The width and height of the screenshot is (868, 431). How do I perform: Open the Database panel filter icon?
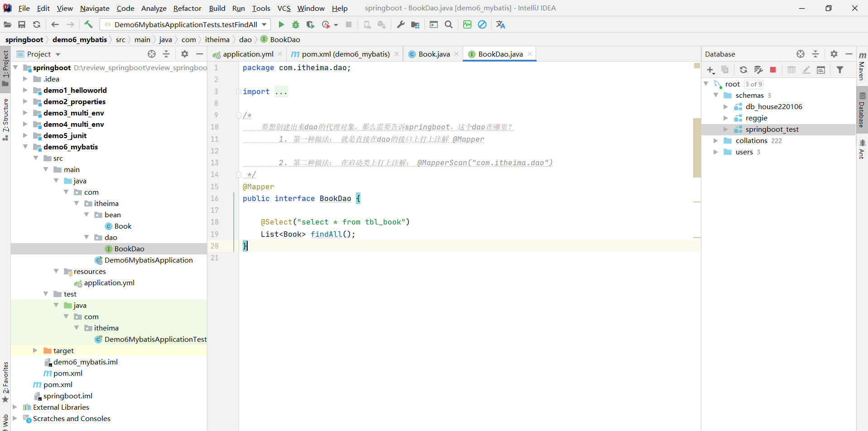click(840, 70)
